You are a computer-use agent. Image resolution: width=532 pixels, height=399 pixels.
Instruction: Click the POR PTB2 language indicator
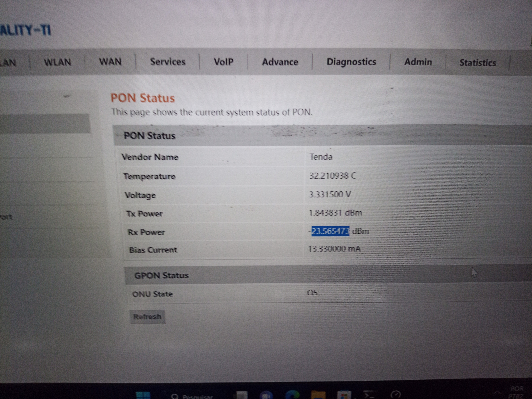pyautogui.click(x=516, y=392)
